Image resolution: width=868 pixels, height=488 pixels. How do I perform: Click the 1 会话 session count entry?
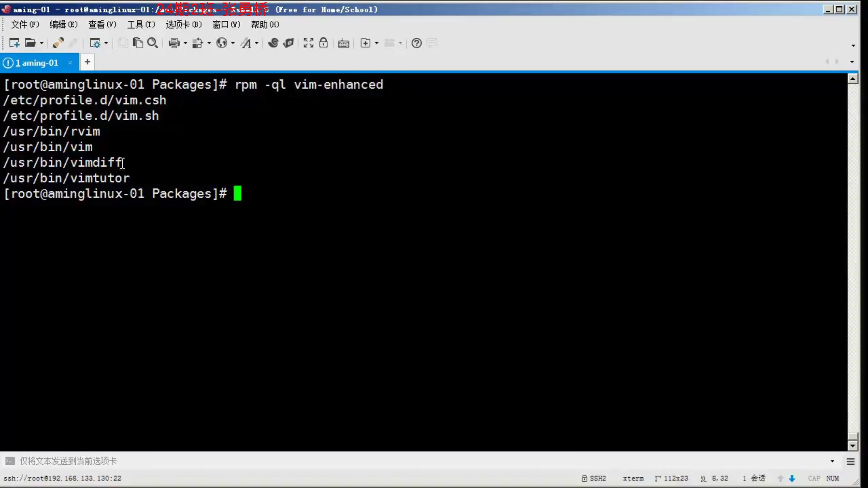(754, 478)
